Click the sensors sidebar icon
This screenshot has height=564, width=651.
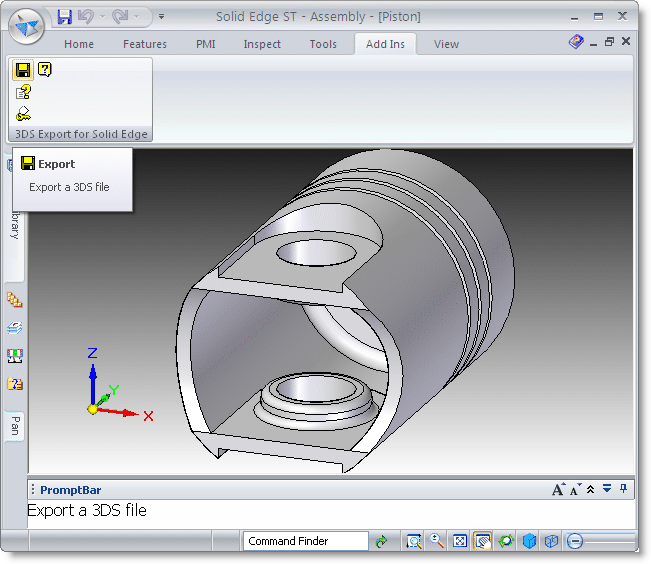tap(15, 356)
